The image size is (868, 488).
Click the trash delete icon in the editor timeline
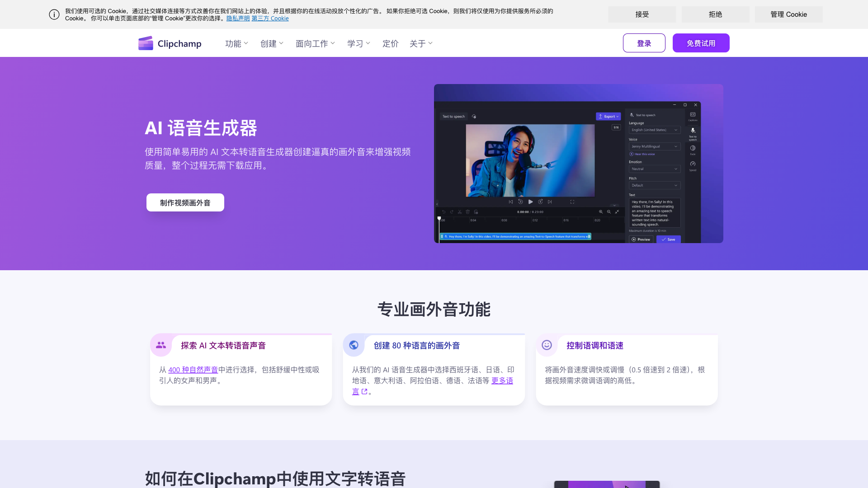468,212
